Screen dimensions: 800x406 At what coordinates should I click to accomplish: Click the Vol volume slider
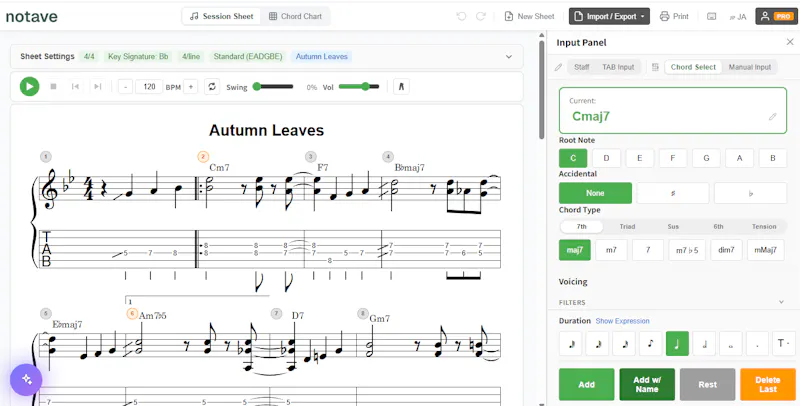click(x=359, y=87)
